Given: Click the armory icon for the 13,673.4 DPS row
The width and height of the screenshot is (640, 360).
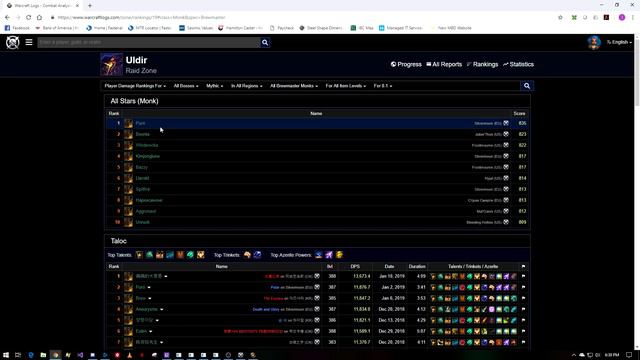Looking at the screenshot, I should tap(317, 276).
